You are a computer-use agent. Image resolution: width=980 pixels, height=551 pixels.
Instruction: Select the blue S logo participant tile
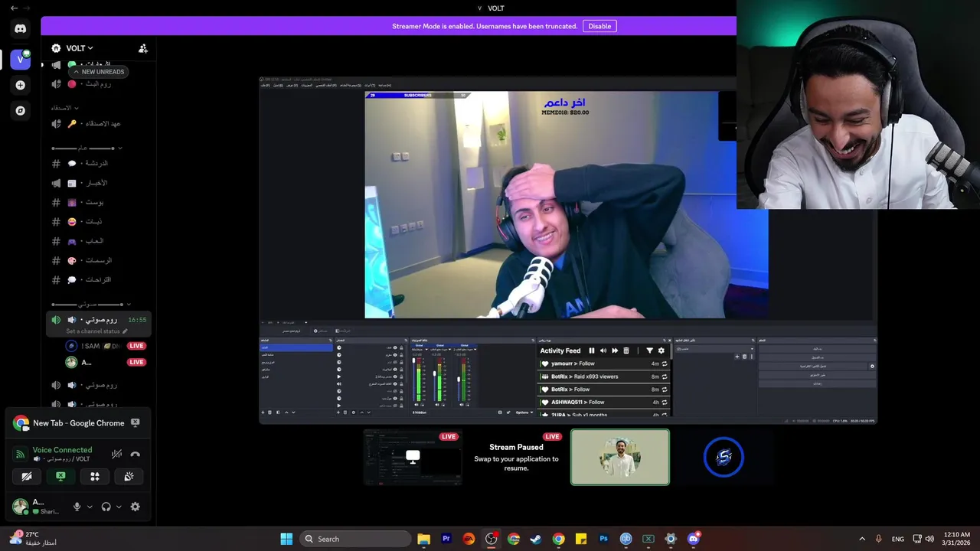724,457
